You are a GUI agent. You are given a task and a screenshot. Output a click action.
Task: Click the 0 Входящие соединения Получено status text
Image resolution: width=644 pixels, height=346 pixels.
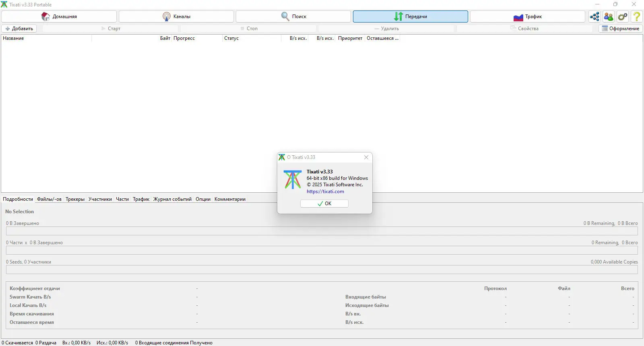point(174,343)
